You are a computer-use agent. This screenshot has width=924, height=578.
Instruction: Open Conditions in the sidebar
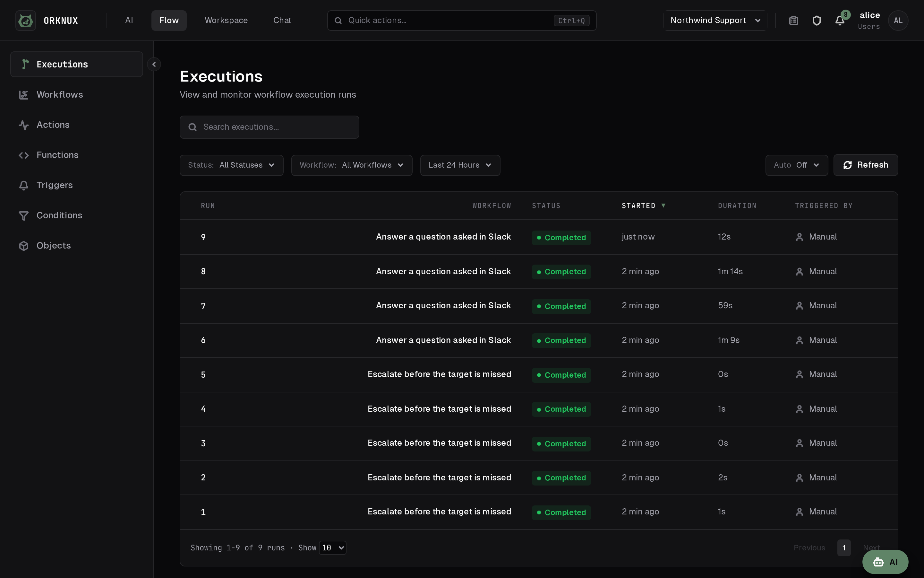point(76,215)
